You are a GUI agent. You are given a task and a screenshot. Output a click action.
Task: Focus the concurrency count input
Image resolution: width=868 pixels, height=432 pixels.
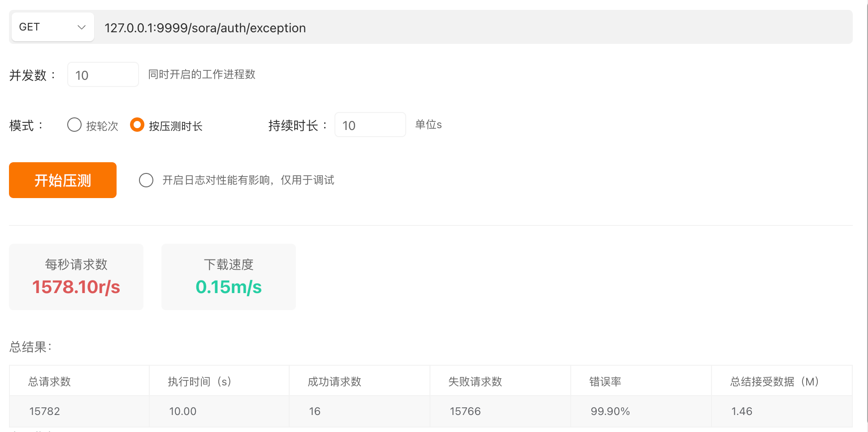(103, 74)
